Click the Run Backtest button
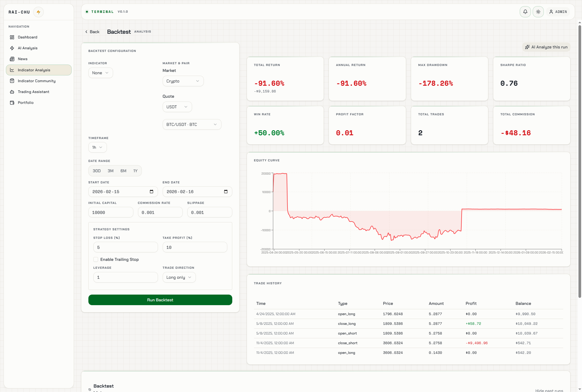The height and width of the screenshot is (392, 582). pyautogui.click(x=160, y=300)
